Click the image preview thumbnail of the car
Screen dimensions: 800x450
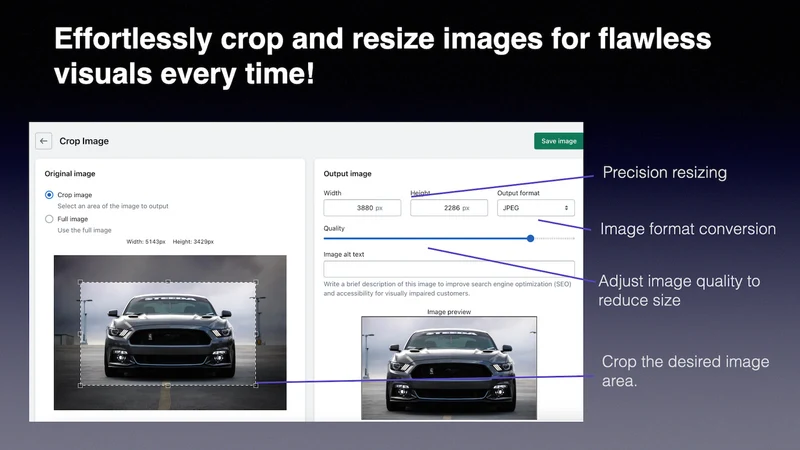(449, 368)
